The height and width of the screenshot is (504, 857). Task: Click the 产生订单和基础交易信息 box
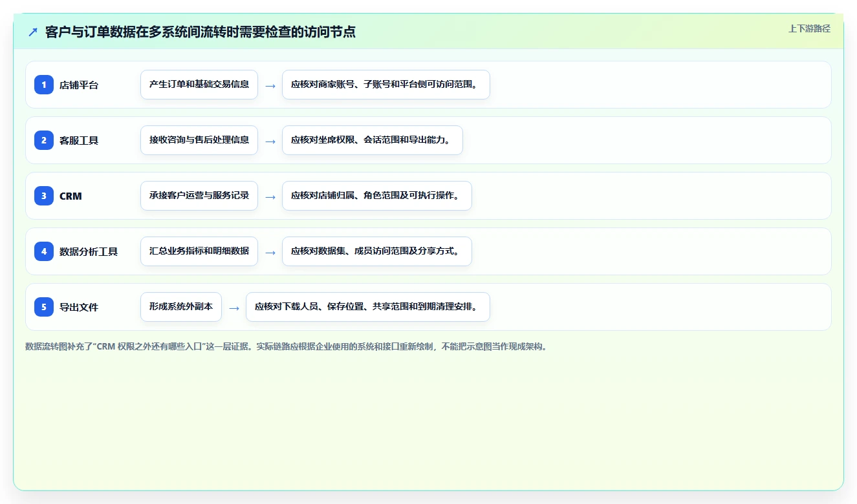point(199,85)
